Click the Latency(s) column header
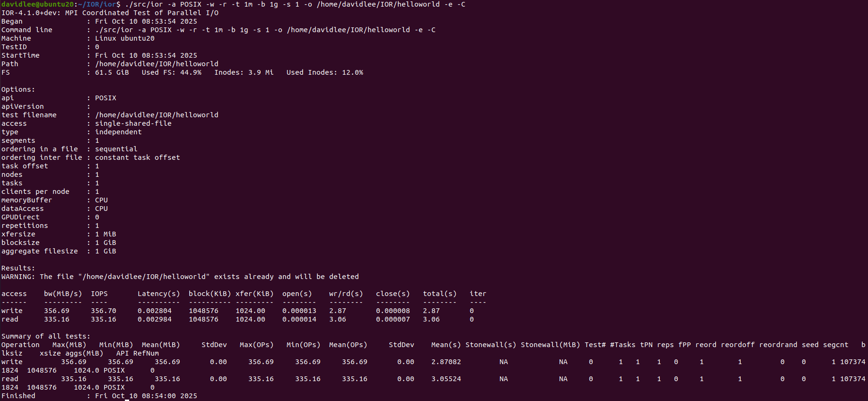 click(x=158, y=294)
